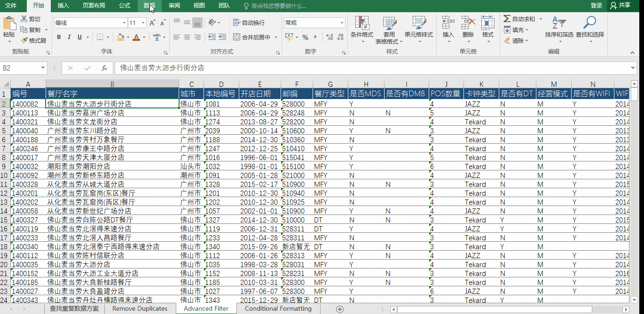Click the text orientation icon

tap(212, 22)
